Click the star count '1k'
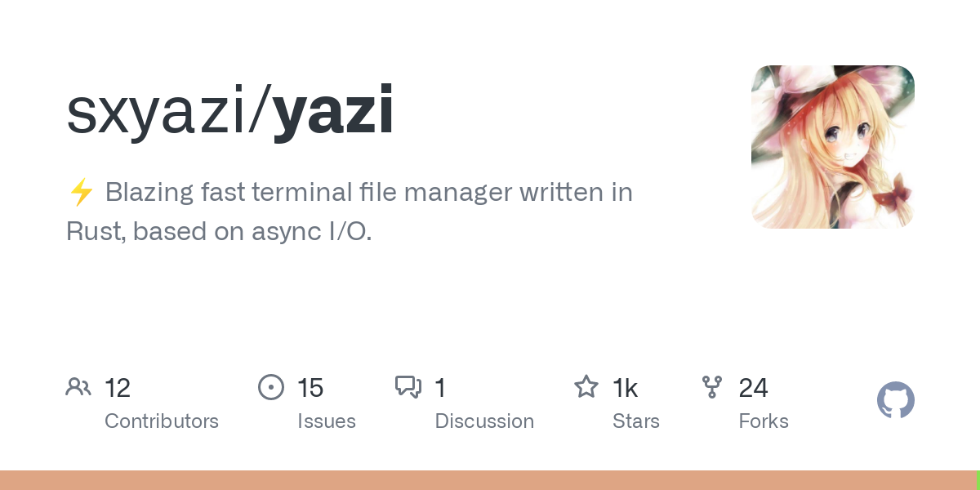Viewport: 980px width, 490px height. (x=626, y=388)
